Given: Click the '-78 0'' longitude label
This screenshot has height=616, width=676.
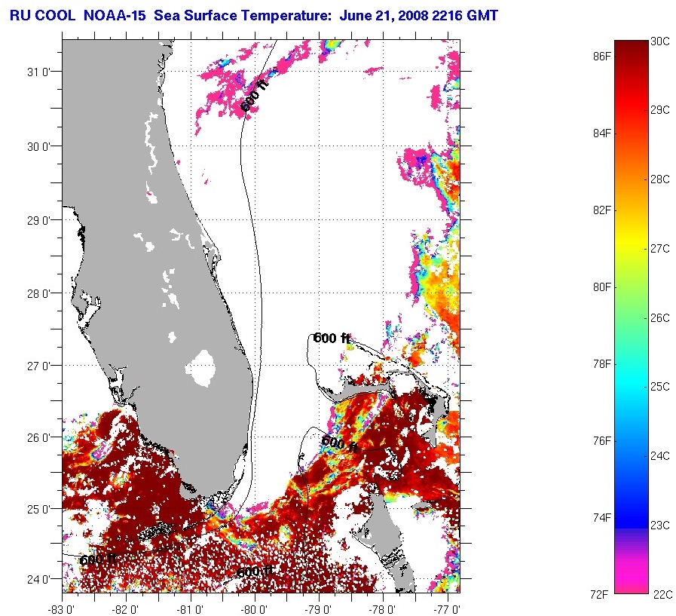Looking at the screenshot, I should pyautogui.click(x=382, y=609).
